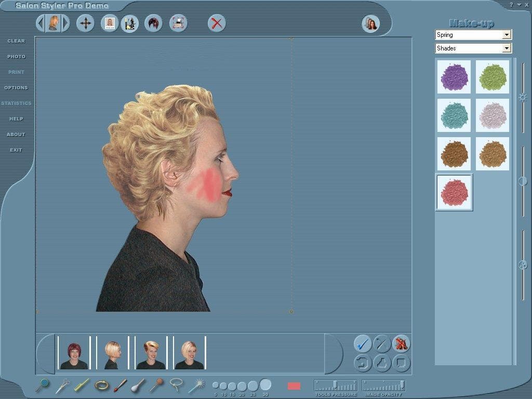This screenshot has width=532, height=399.
Task: Click the magic wand tool
Action: pos(196,385)
